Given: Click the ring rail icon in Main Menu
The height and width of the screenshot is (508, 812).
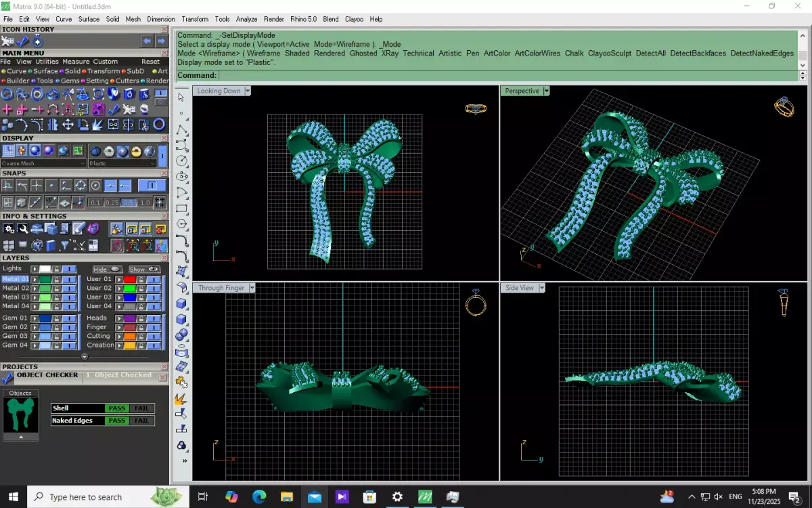Looking at the screenshot, I should (x=7, y=94).
